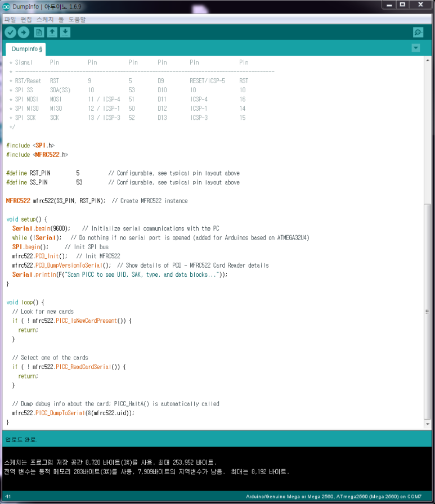
Task: Click the '#include <MFRC522.h>' line
Action: (x=37, y=155)
